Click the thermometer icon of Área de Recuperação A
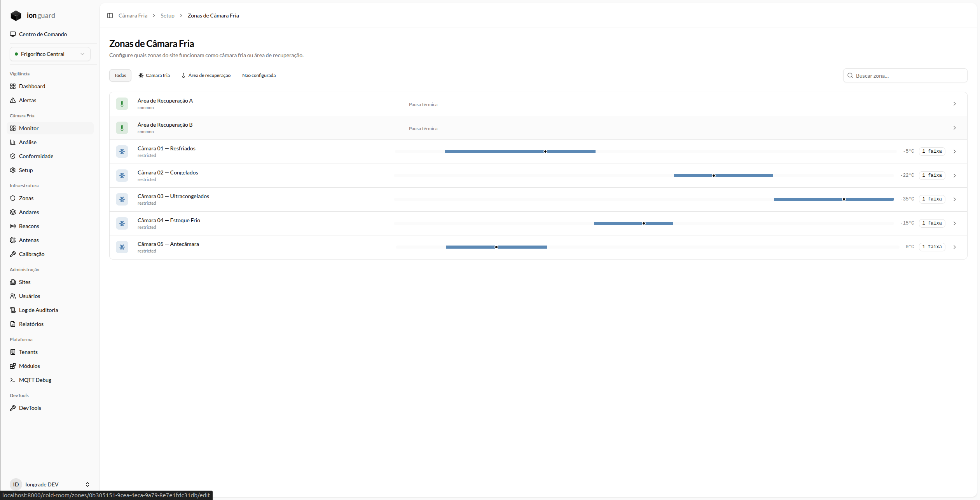Screen dimensions: 980x500 tap(122, 104)
